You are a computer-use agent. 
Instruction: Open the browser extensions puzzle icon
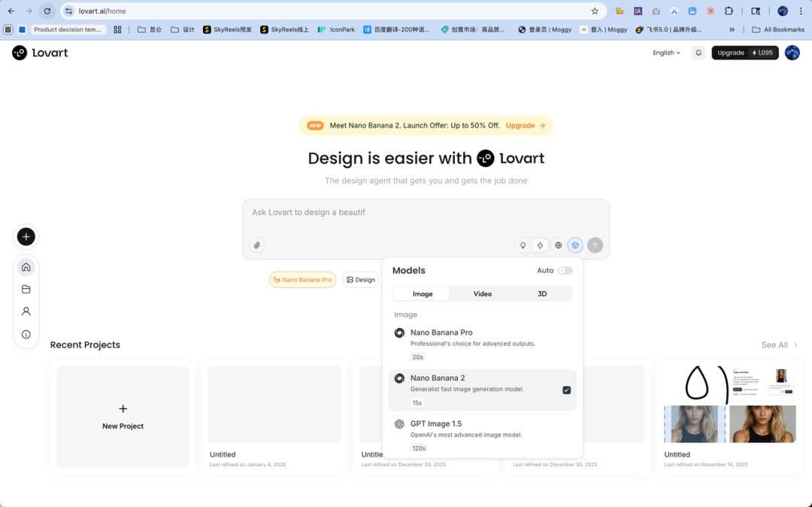coord(729,11)
